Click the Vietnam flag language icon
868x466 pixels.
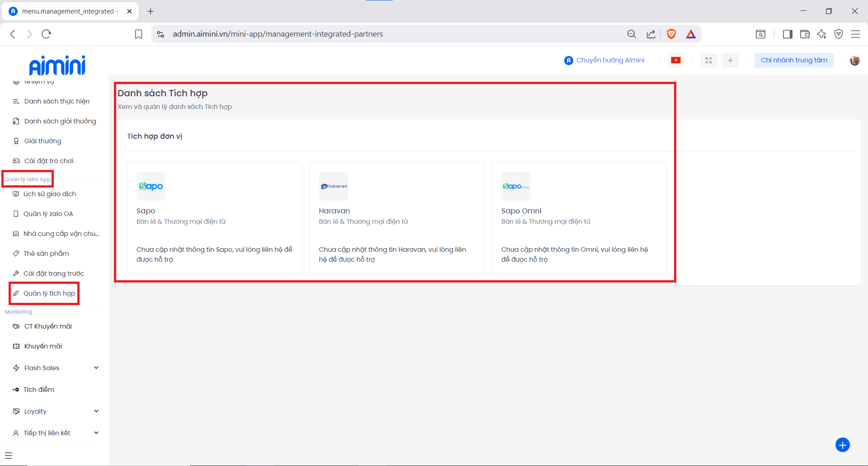coord(675,60)
